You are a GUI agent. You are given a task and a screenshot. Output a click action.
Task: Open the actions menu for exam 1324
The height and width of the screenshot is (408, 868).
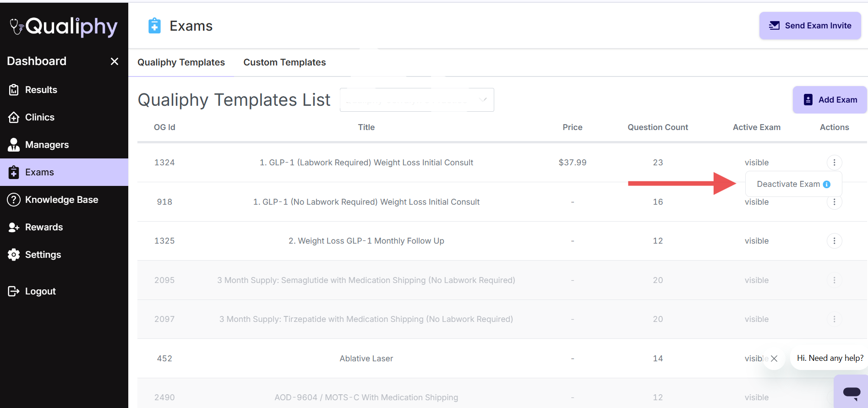(834, 163)
